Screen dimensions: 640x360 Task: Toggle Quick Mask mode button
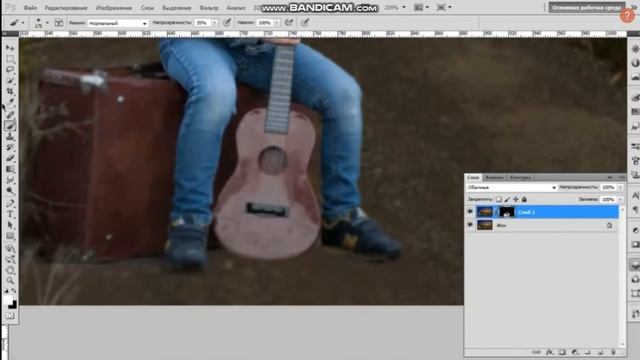pos(10,316)
